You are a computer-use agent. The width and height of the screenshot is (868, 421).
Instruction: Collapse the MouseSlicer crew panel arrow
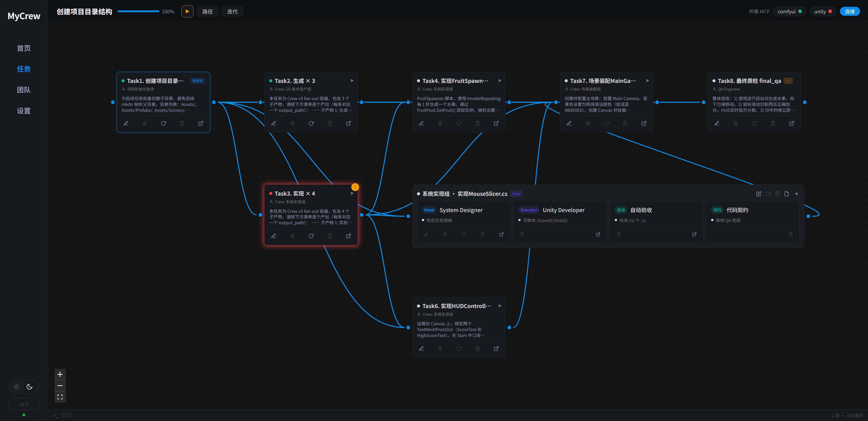click(x=797, y=194)
